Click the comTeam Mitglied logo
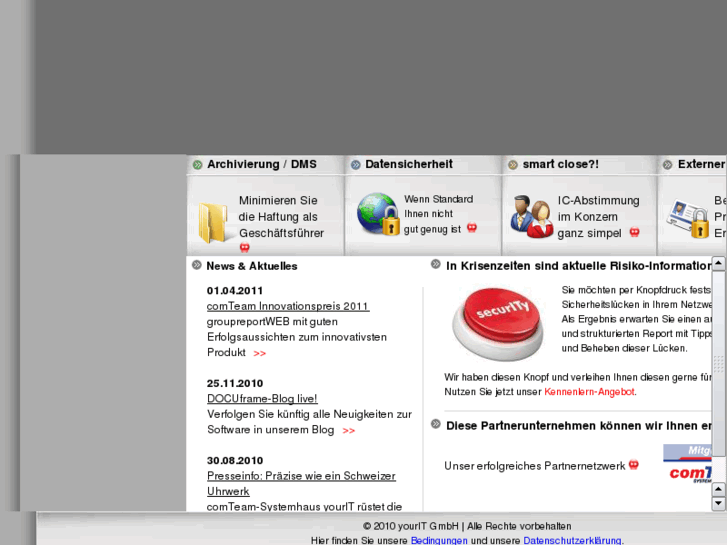This screenshot has width=727, height=545. pyautogui.click(x=687, y=464)
